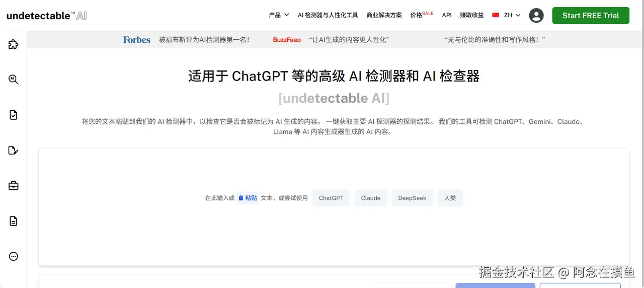Click the 让AI生成的内容更人性化 quote

[349, 40]
